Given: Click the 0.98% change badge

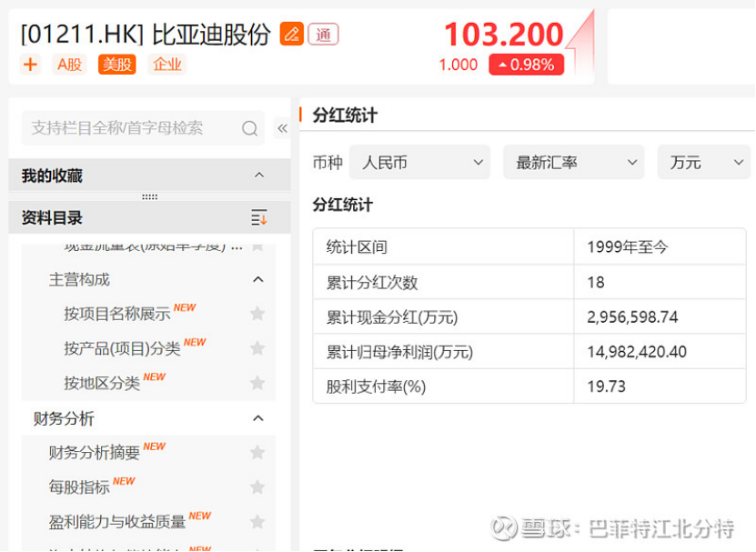Looking at the screenshot, I should [x=527, y=65].
